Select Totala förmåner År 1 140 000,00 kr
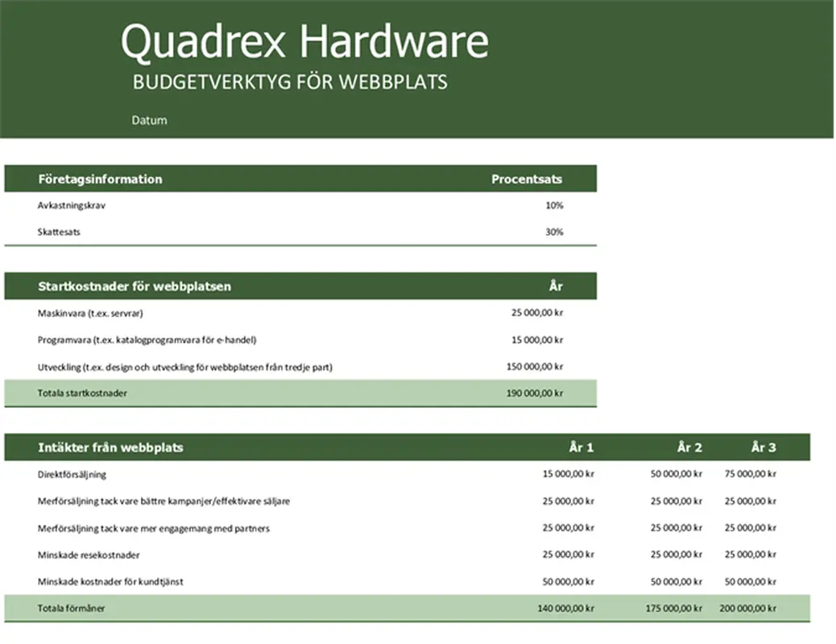This screenshot has height=644, width=836. pyautogui.click(x=565, y=609)
